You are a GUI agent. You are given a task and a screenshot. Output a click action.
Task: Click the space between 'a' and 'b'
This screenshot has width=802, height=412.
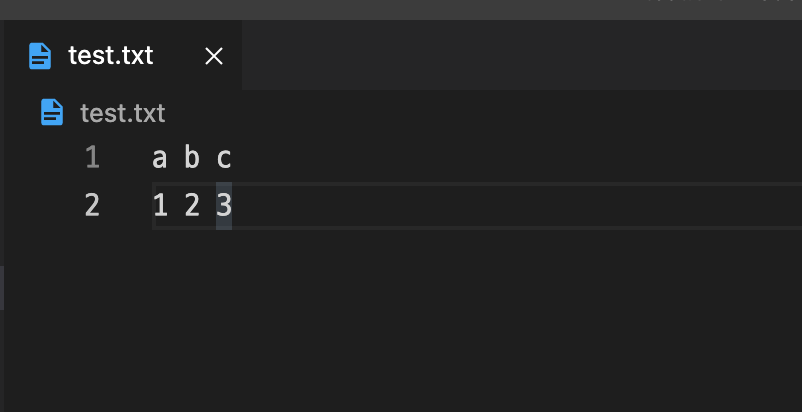(x=176, y=158)
